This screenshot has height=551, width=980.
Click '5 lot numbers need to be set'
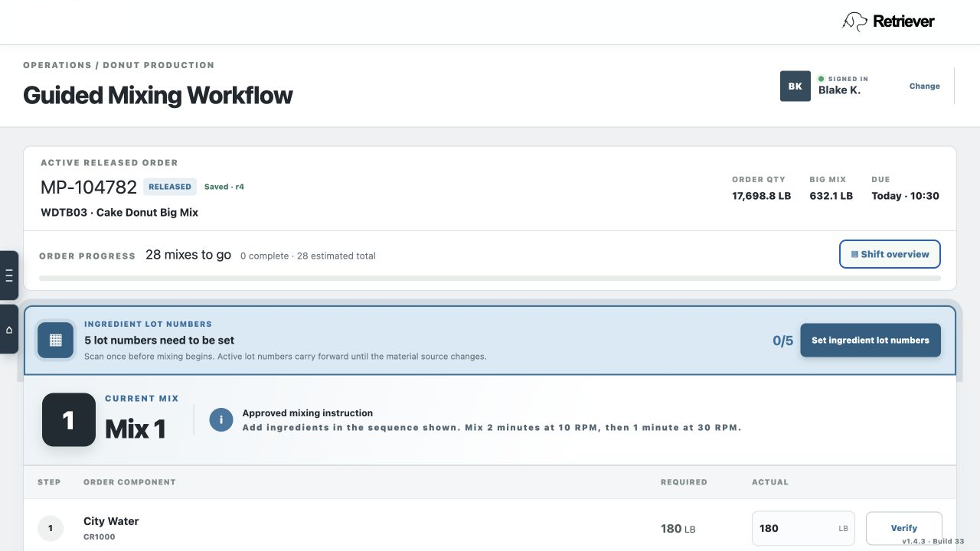point(159,341)
